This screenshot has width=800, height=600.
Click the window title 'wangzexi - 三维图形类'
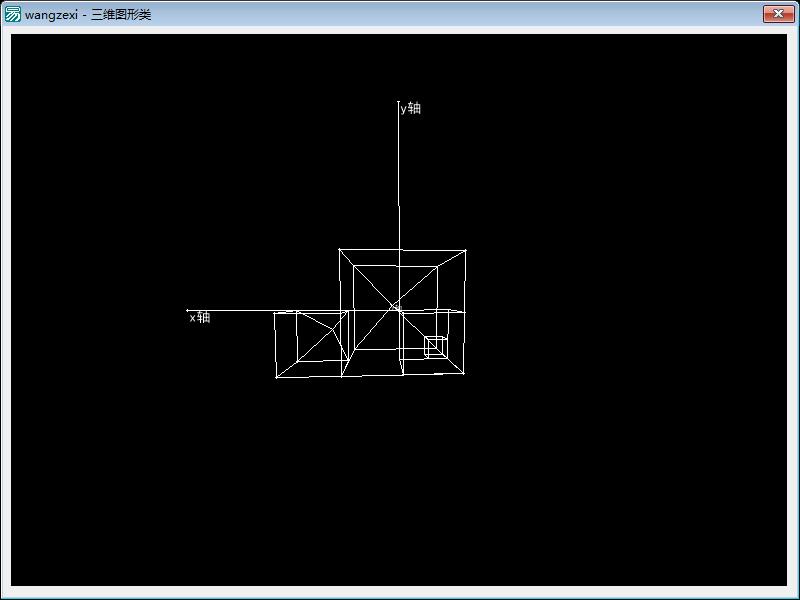[x=88, y=14]
